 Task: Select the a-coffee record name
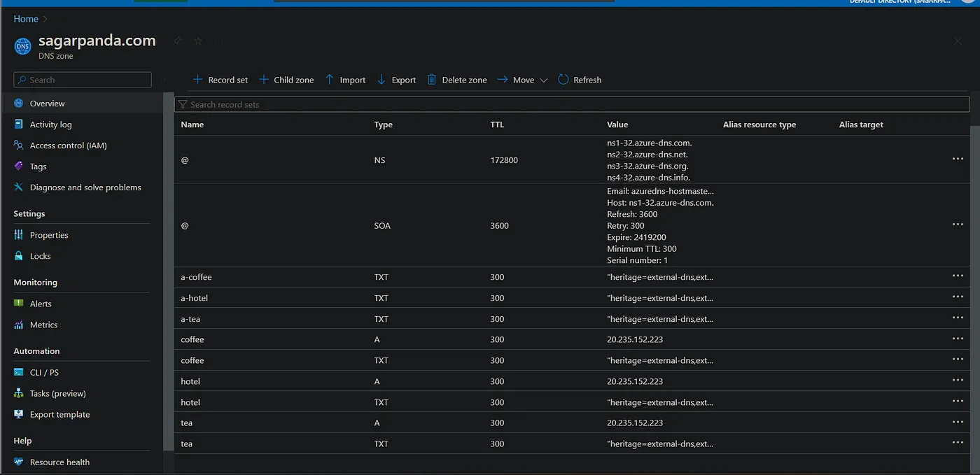pyautogui.click(x=196, y=277)
